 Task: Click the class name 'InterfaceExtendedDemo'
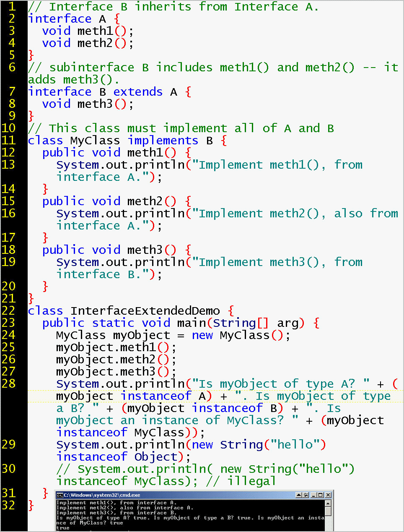(145, 311)
